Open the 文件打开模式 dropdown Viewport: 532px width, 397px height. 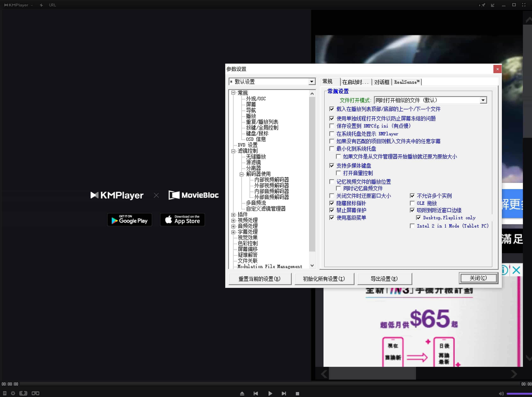[483, 100]
